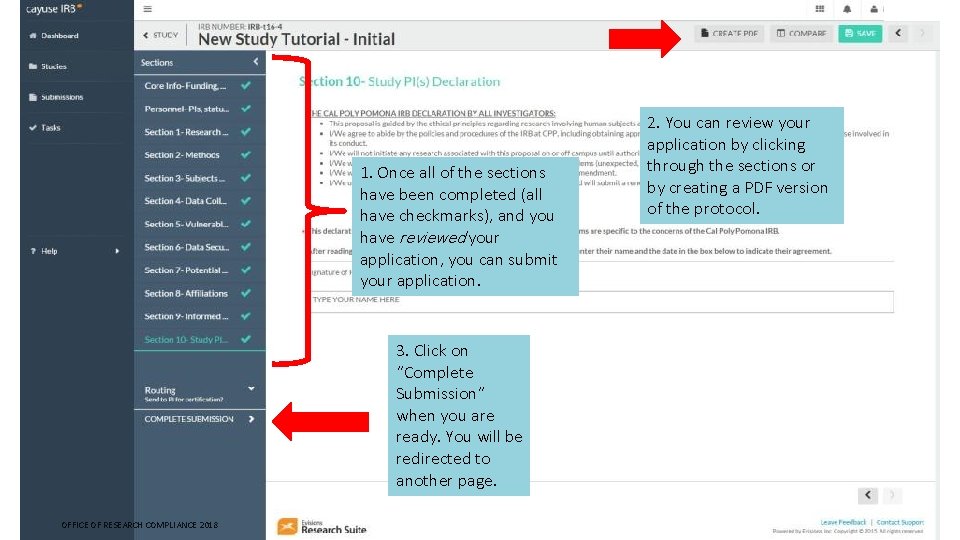Image resolution: width=960 pixels, height=540 pixels.
Task: Click the Cayuse IRB logo
Action: tap(54, 9)
